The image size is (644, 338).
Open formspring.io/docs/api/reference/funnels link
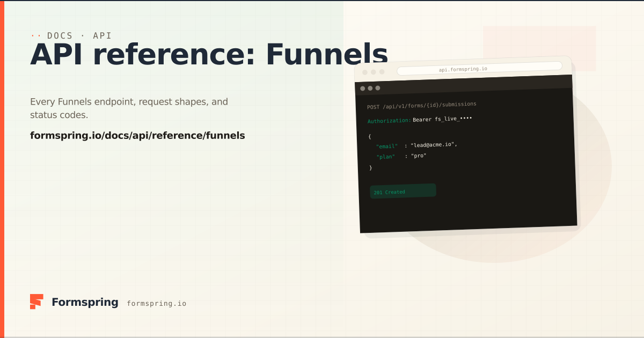(137, 136)
